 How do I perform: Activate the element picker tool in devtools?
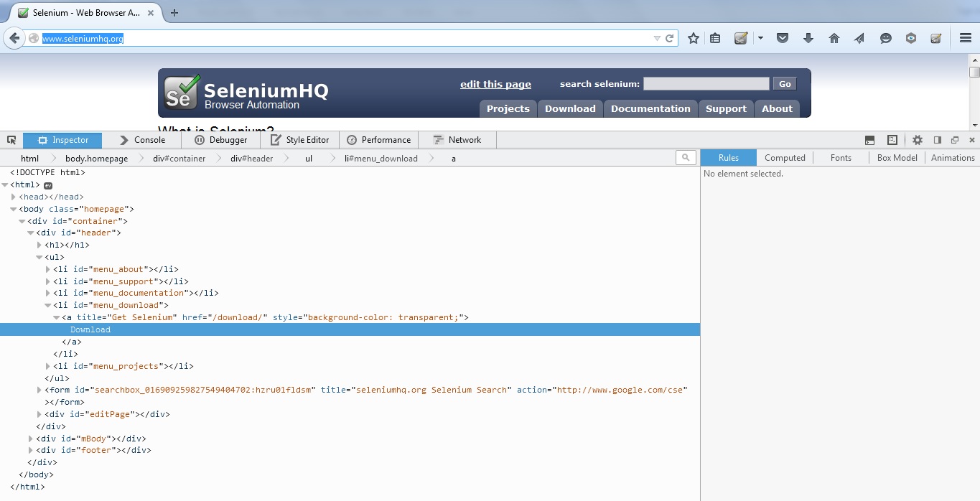click(11, 140)
